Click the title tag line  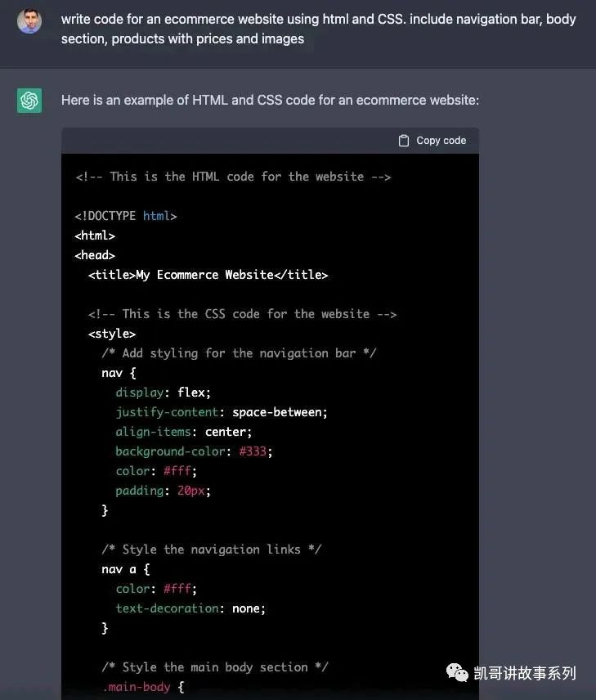coord(208,275)
